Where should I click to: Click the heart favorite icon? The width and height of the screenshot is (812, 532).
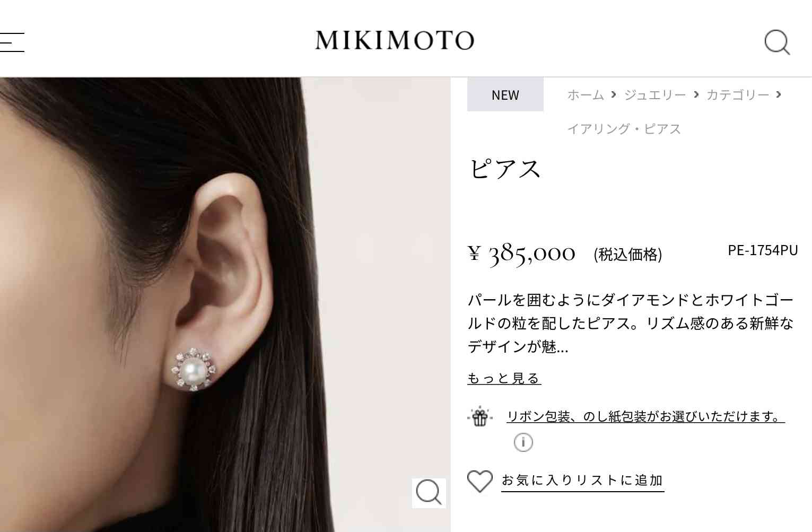pos(480,481)
